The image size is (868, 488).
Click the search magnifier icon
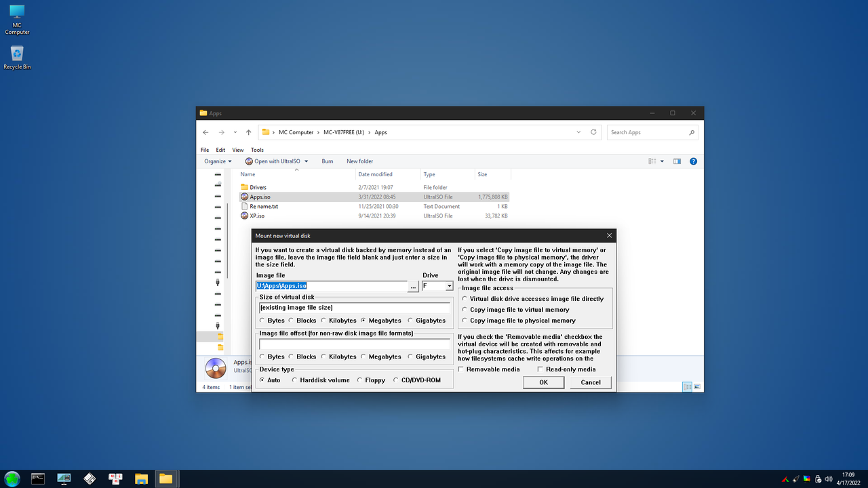(692, 132)
